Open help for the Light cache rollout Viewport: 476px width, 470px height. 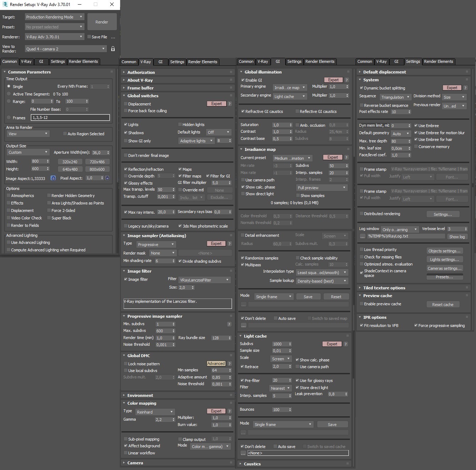point(346,344)
